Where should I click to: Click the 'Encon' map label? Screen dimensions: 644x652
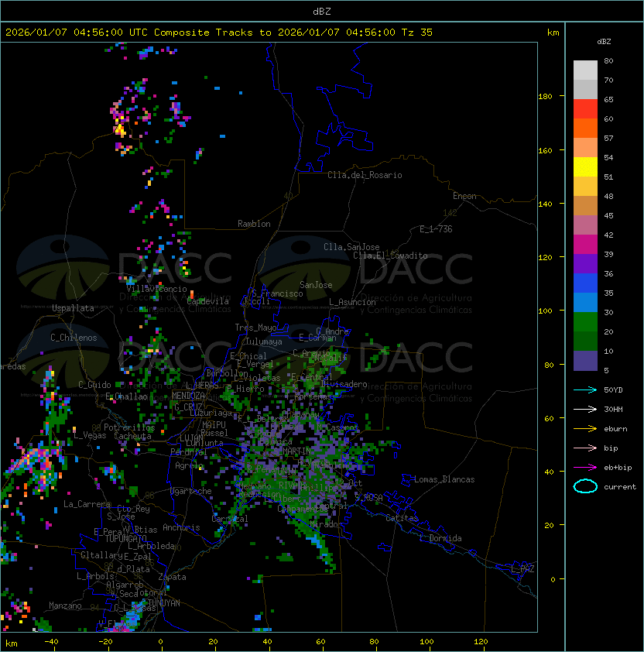tap(464, 196)
